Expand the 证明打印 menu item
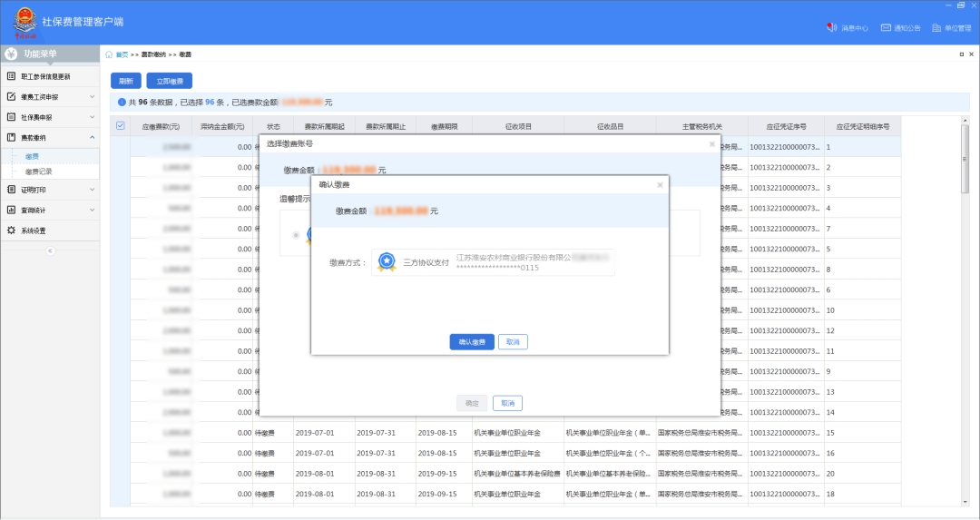980x520 pixels. tap(92, 190)
